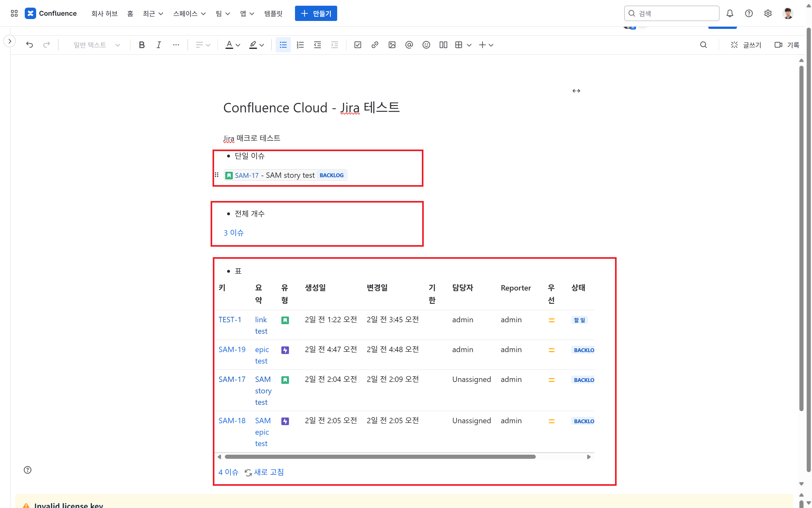Viewport: 812px width, 508px height.
Task: Redo the last edit
Action: (x=47, y=45)
